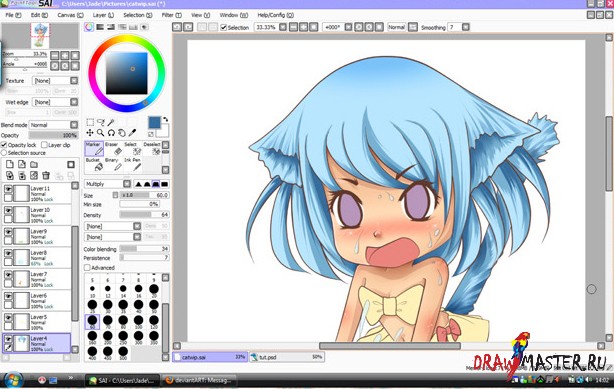This screenshot has height=389, width=614.
Task: Hide Layer9 with its eye icon
Action: [8, 232]
